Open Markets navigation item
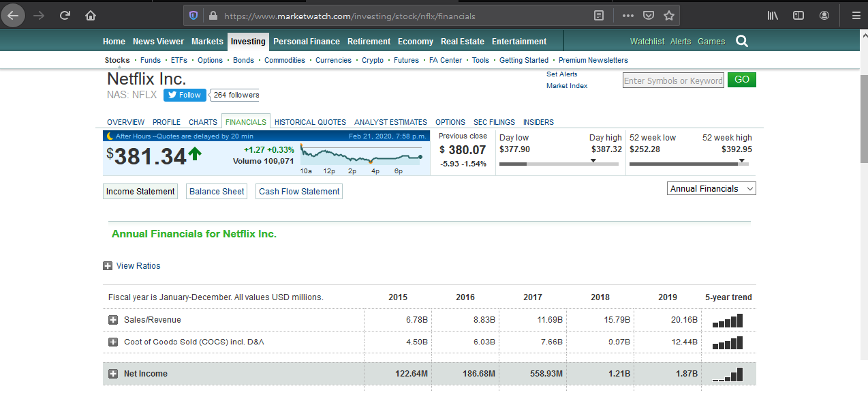 point(207,42)
